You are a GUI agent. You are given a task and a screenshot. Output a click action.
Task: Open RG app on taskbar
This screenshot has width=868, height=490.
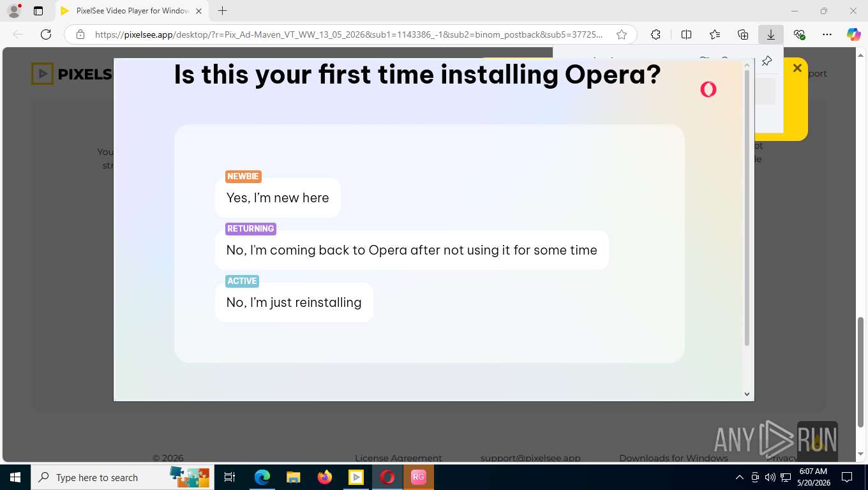click(419, 477)
